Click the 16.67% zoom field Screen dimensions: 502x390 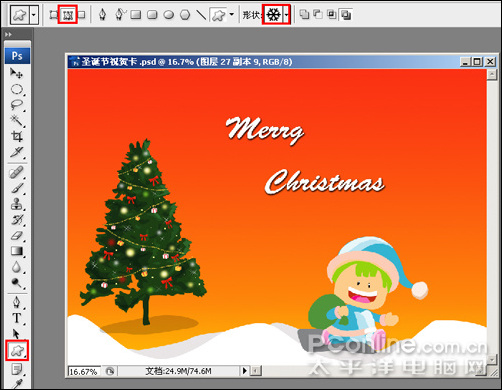click(84, 371)
